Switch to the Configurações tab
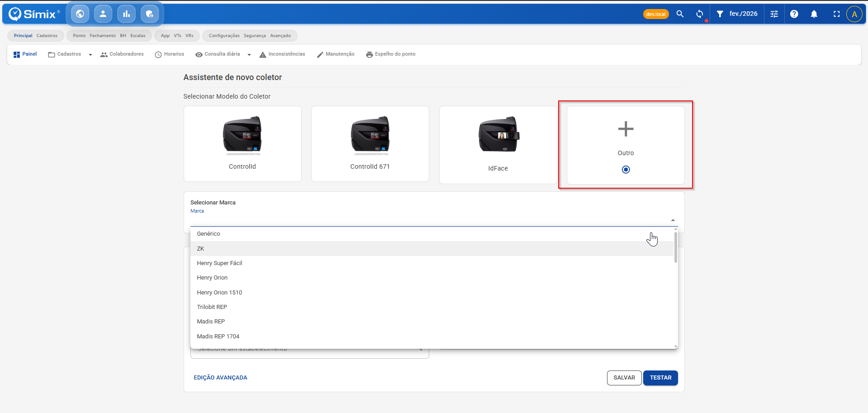868x413 pixels. (224, 36)
